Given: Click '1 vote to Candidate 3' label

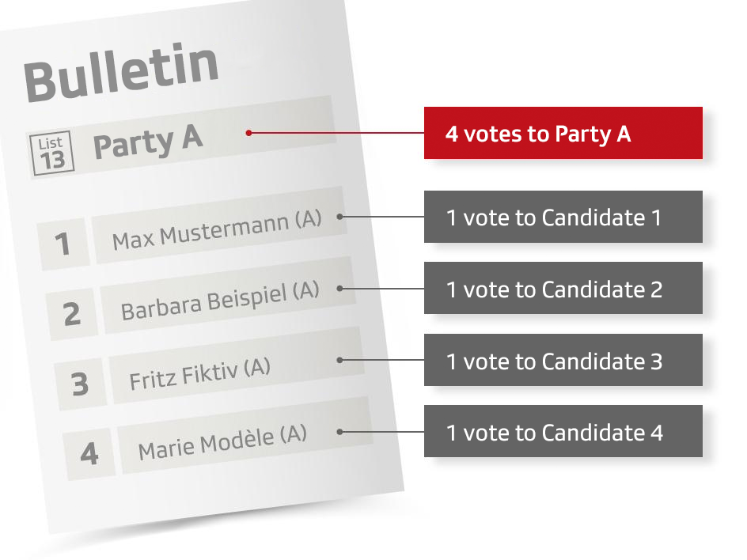Looking at the screenshot, I should [x=563, y=361].
